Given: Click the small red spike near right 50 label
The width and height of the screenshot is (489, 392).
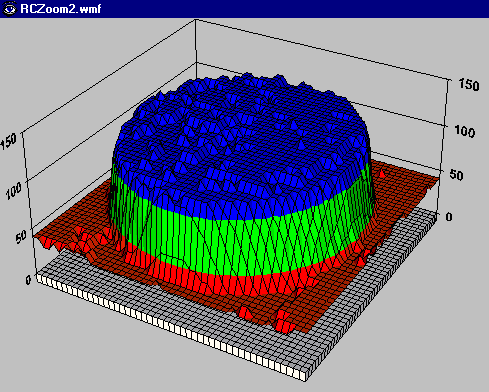Looking at the screenshot, I should (x=382, y=173).
